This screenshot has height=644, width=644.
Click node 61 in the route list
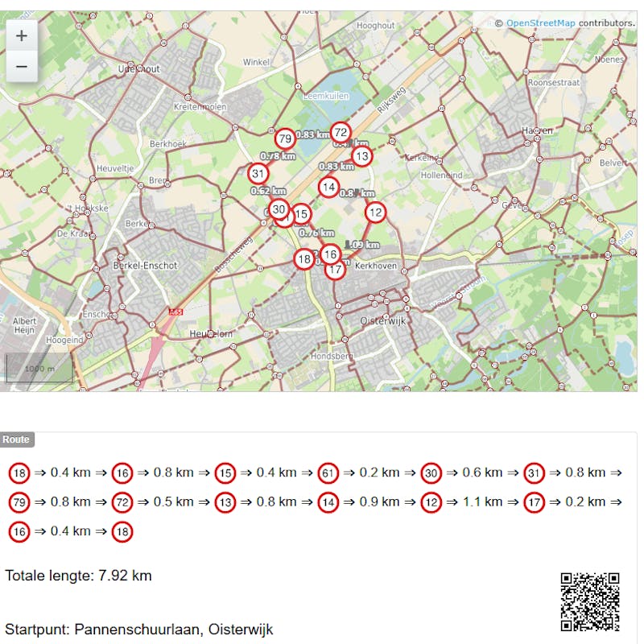coord(328,473)
